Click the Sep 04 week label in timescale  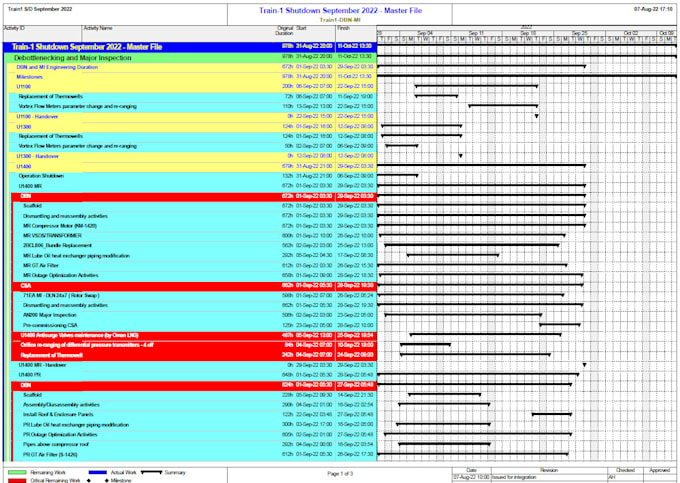coord(425,33)
